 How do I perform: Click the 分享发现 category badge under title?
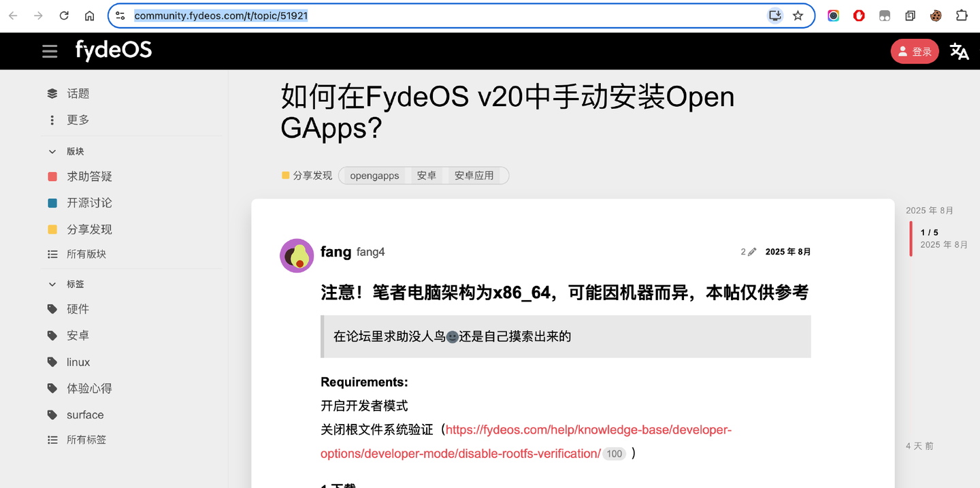click(x=307, y=176)
